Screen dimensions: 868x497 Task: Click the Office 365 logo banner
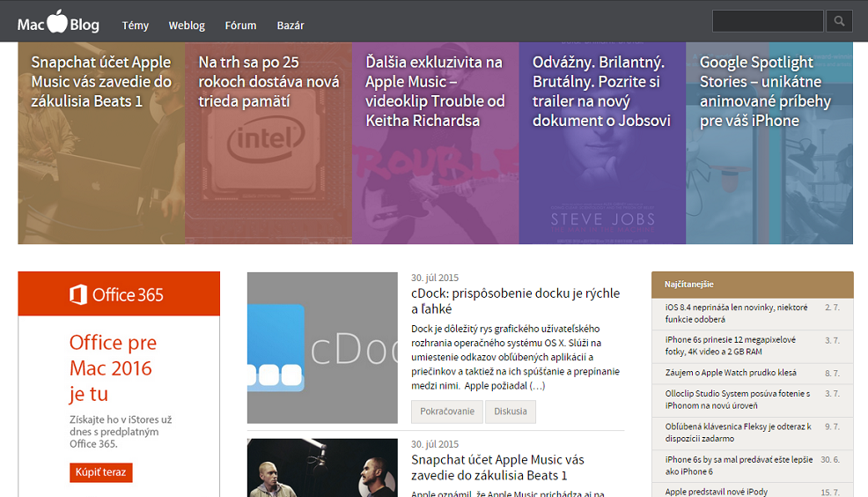118,294
